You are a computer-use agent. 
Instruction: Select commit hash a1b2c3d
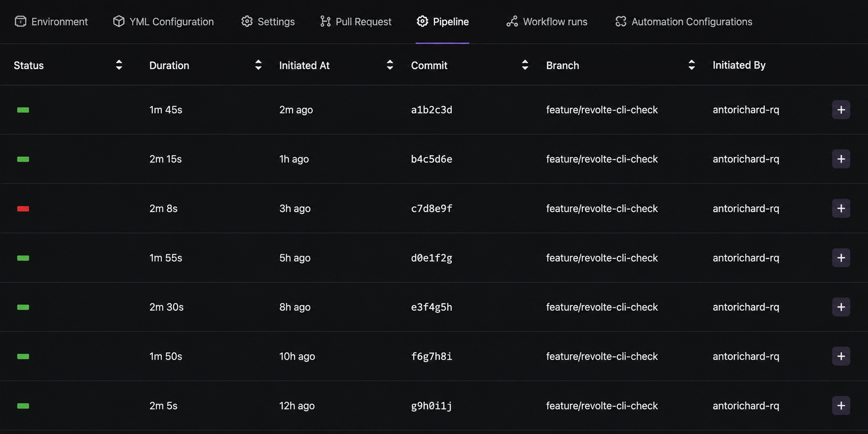click(432, 110)
